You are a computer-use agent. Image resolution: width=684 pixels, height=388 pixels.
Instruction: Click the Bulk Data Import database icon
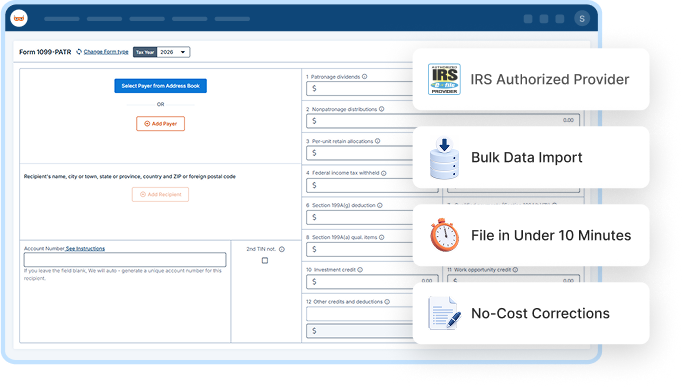[444, 158]
